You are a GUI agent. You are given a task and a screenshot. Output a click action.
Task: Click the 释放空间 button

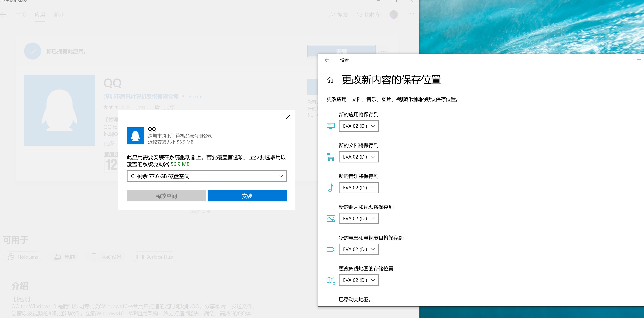click(166, 196)
